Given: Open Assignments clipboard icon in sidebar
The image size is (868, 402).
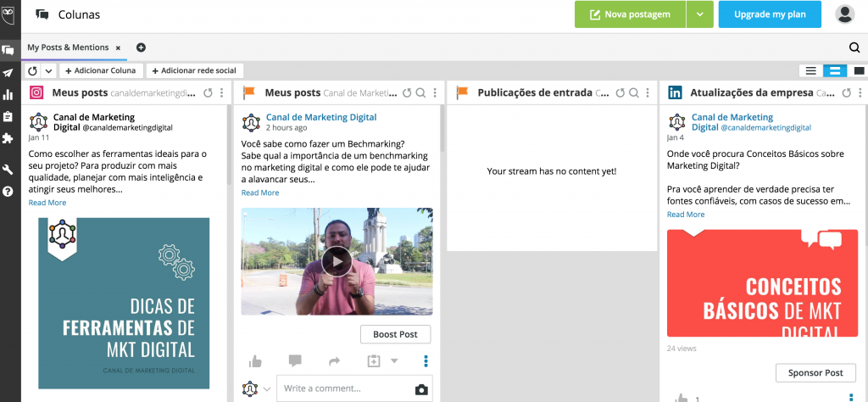Looking at the screenshot, I should (x=8, y=116).
